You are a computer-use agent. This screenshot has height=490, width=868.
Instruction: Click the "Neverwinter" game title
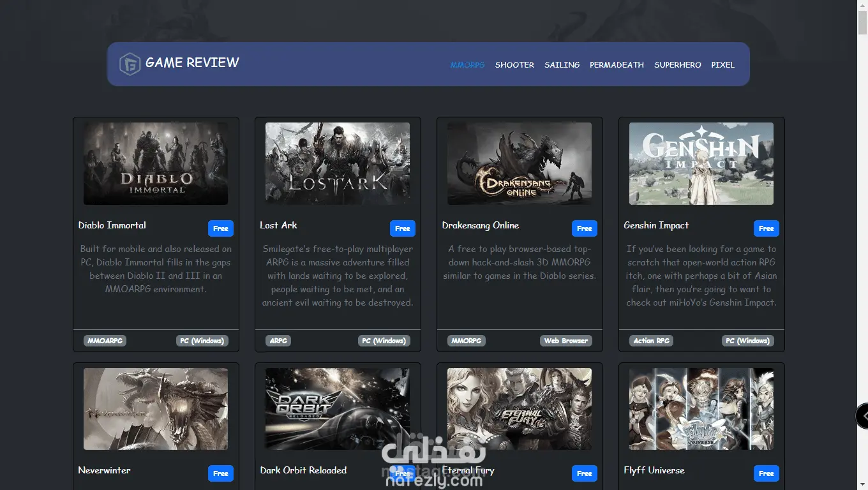pos(104,470)
